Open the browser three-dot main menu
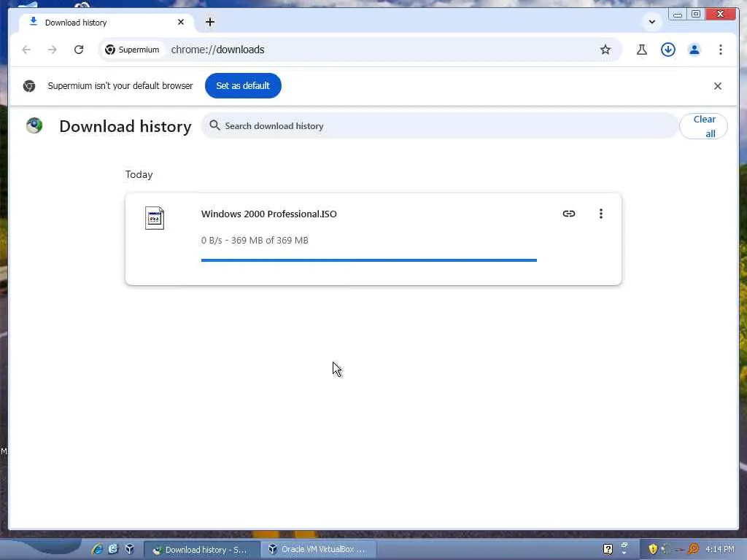747x560 pixels. [720, 50]
